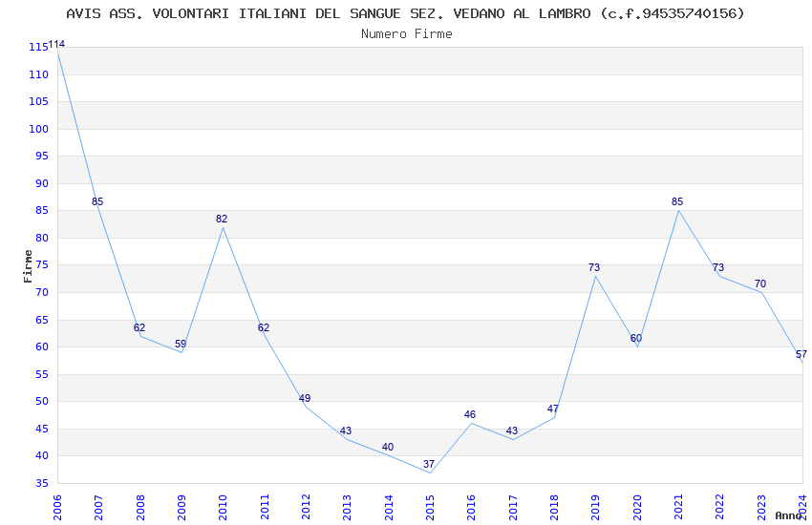The width and height of the screenshot is (812, 525).
Task: Select the x-axis year 2014
Action: [x=389, y=508]
